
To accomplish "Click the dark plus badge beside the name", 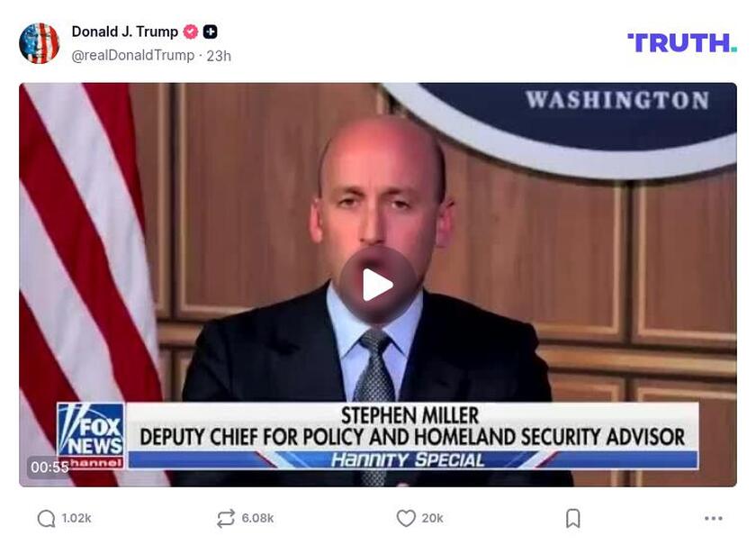I will (211, 32).
